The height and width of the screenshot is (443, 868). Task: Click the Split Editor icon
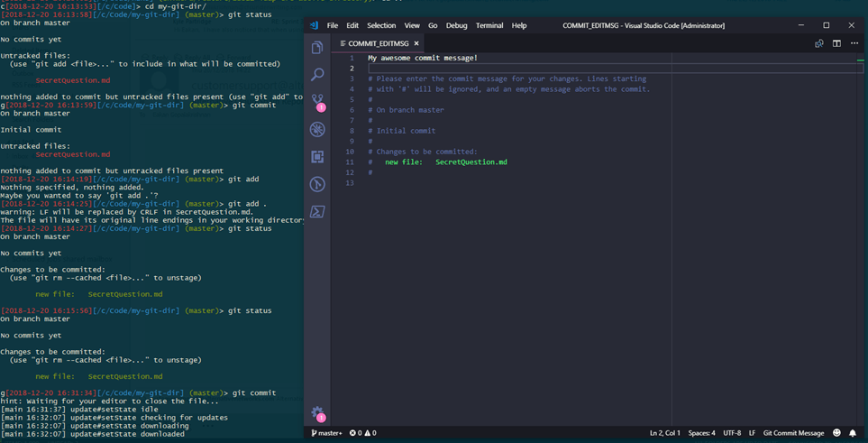[837, 43]
